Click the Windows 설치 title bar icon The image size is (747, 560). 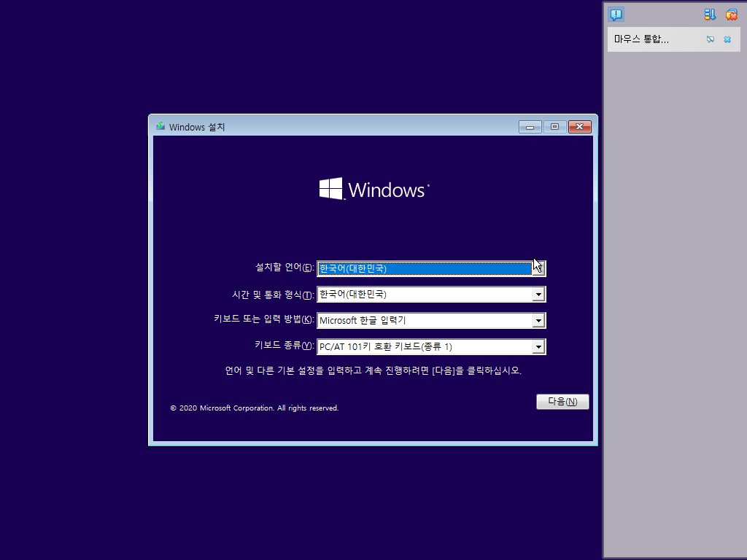coord(160,127)
